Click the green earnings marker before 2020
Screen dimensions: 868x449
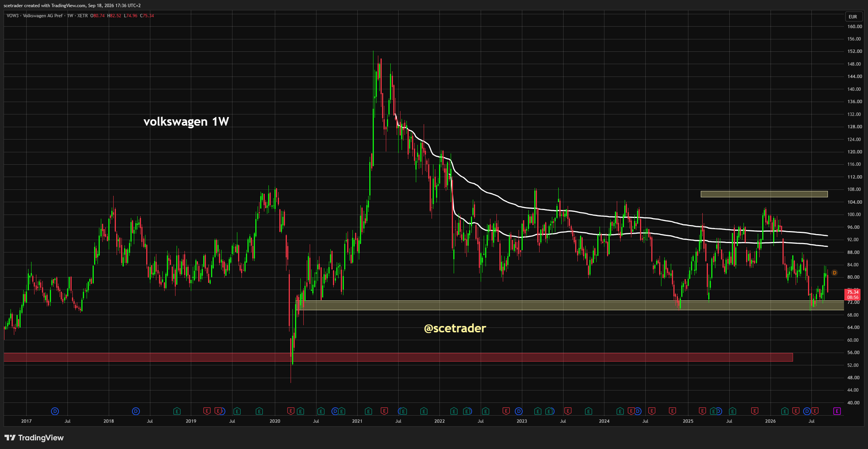pyautogui.click(x=259, y=411)
